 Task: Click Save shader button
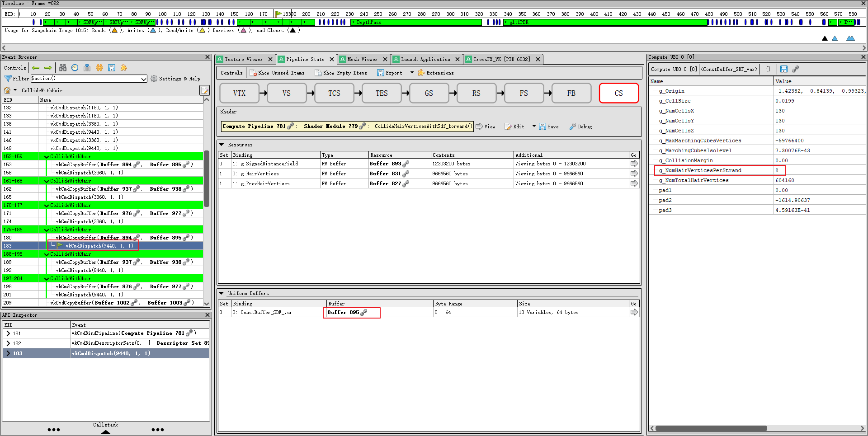point(549,127)
